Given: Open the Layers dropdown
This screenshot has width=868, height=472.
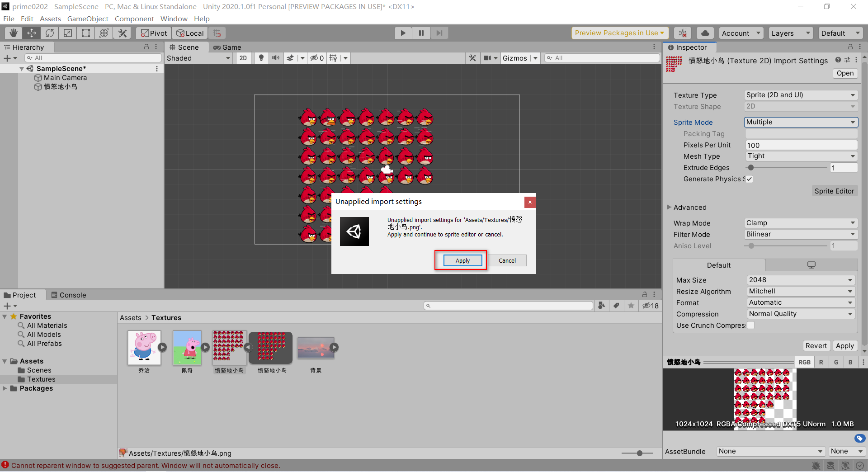Looking at the screenshot, I should [x=790, y=33].
